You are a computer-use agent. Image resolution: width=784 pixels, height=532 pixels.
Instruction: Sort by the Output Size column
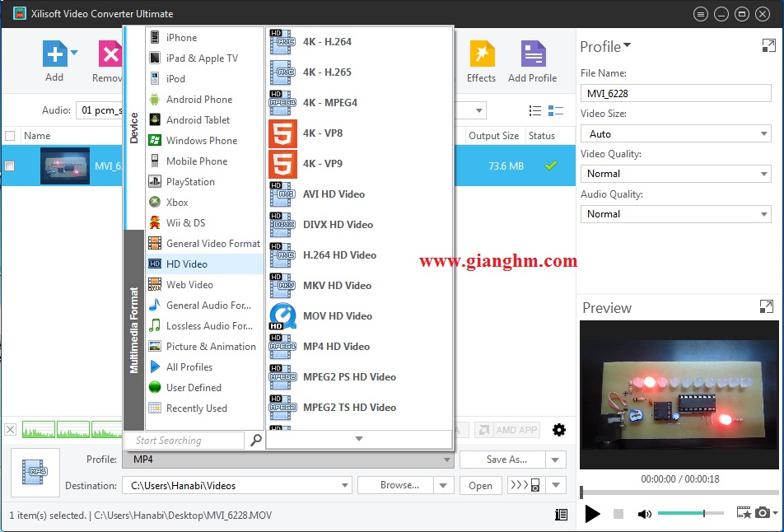click(x=494, y=136)
